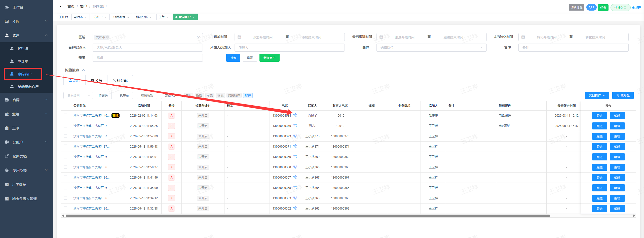Switch to the 工作台 page tab

[x=63, y=17]
